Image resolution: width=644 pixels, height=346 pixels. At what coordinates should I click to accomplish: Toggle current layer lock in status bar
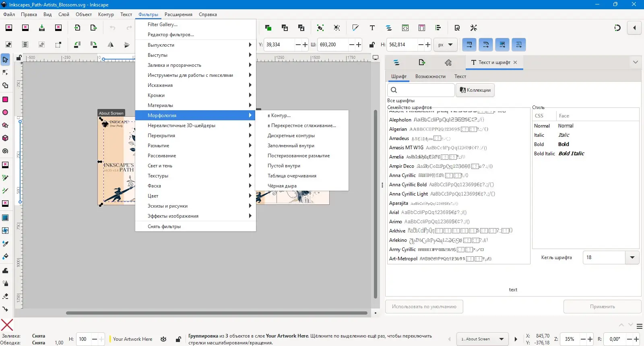[x=178, y=339]
